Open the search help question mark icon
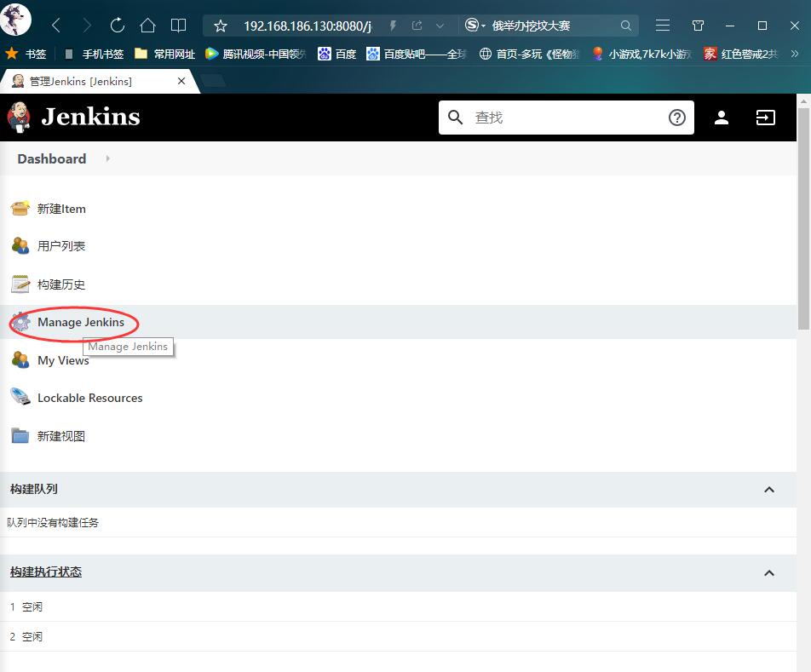Image resolution: width=811 pixels, height=672 pixels. (677, 118)
